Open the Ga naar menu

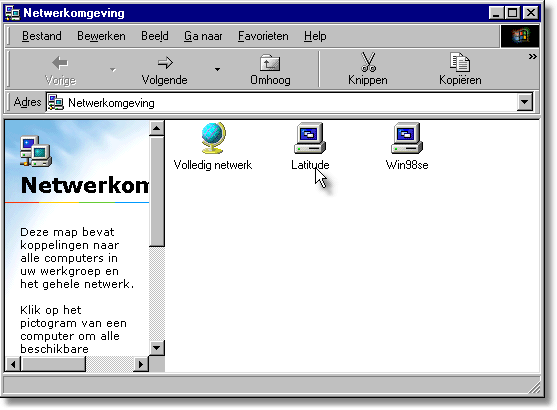[203, 36]
